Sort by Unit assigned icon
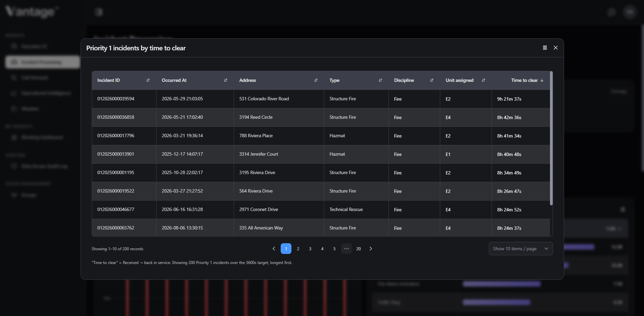The width and height of the screenshot is (644, 316). click(x=484, y=81)
